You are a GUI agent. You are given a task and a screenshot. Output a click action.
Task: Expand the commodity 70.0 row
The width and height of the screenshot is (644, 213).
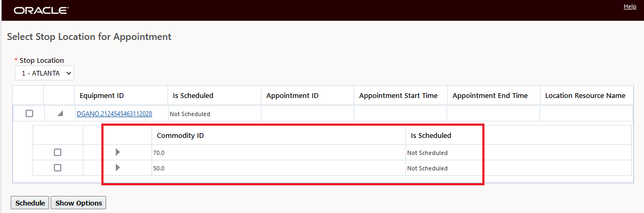point(117,152)
